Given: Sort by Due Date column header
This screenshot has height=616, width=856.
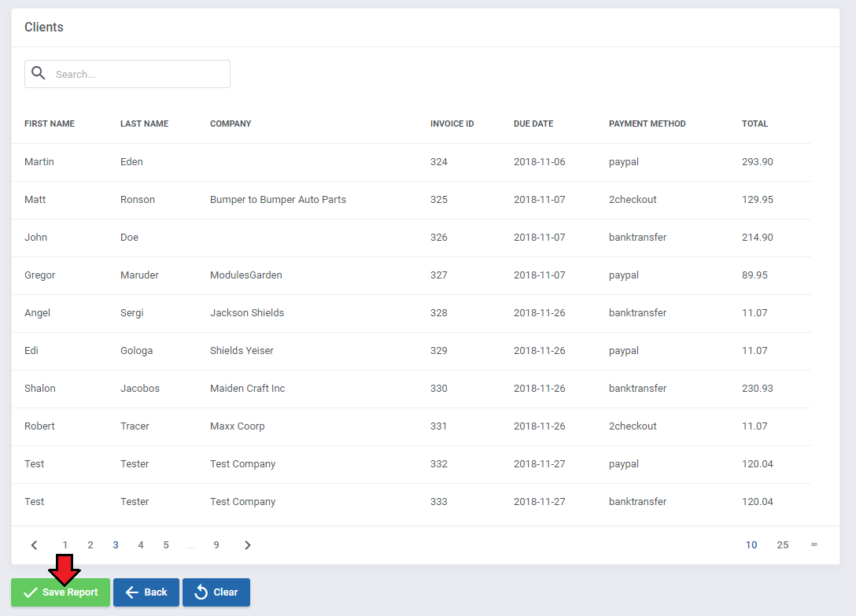Looking at the screenshot, I should (533, 124).
